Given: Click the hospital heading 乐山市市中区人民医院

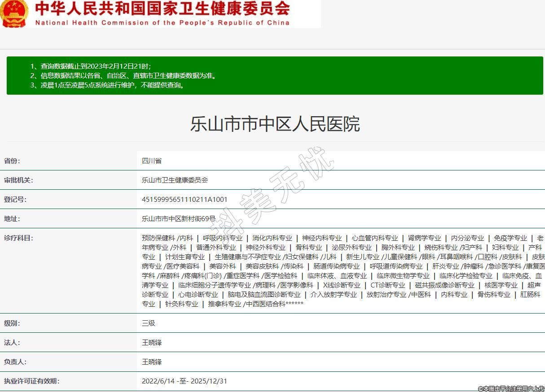Looking at the screenshot, I should tap(275, 124).
